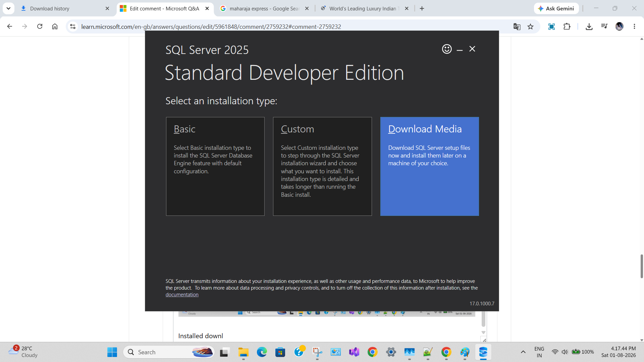
Task: Open the Chrome extensions puzzle icon
Action: tap(567, 26)
